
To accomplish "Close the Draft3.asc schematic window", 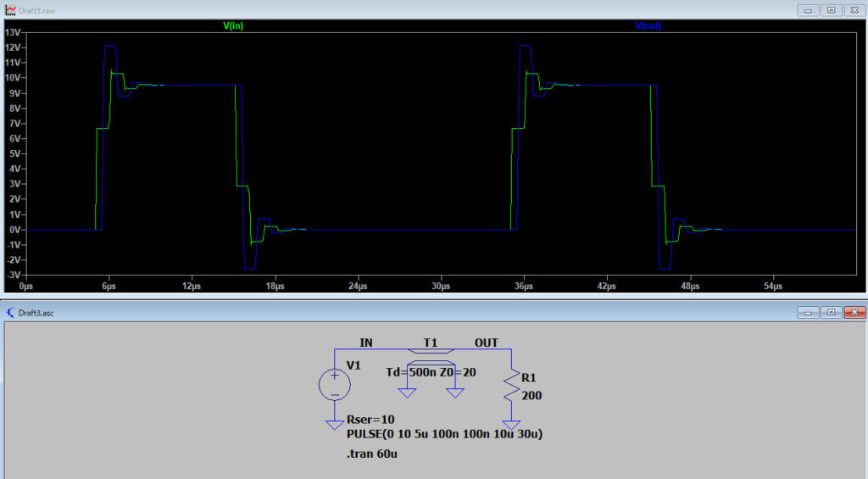I will 853,313.
